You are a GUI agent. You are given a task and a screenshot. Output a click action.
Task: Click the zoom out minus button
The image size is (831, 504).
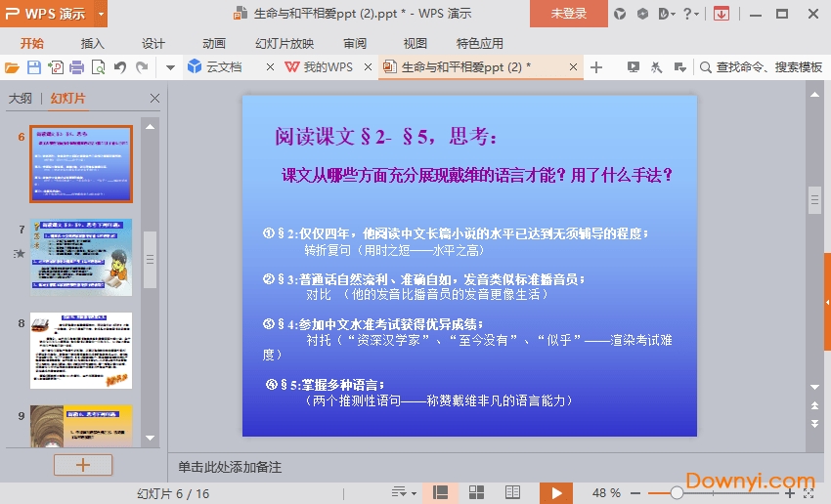coord(635,493)
